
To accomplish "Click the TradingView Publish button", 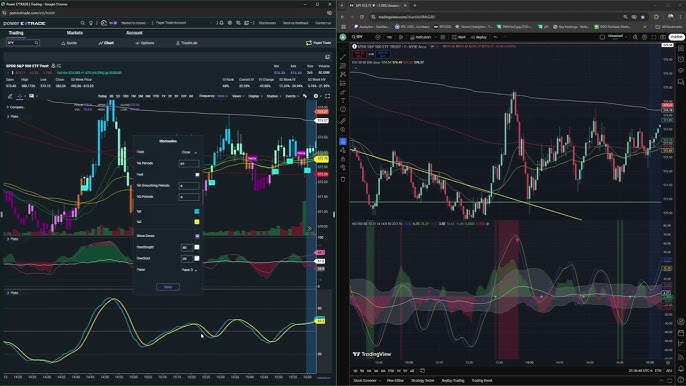I will [x=676, y=37].
